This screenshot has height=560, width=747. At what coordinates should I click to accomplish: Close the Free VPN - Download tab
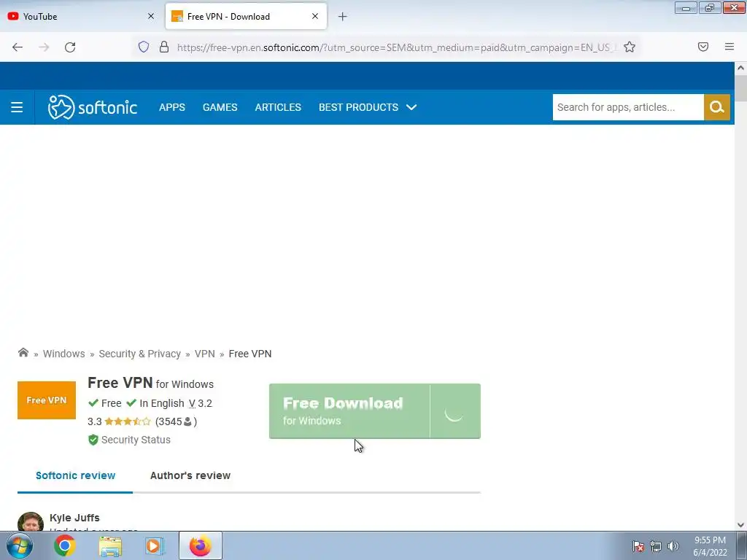tap(315, 16)
